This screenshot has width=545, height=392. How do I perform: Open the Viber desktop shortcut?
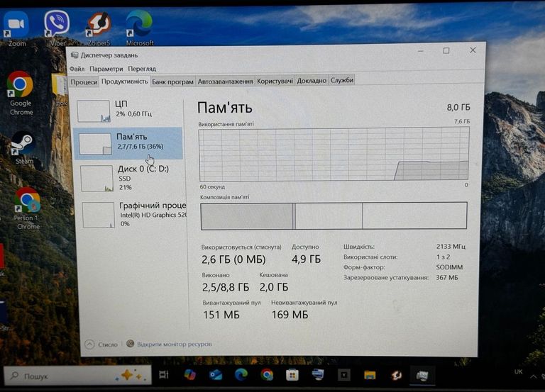coord(57,28)
